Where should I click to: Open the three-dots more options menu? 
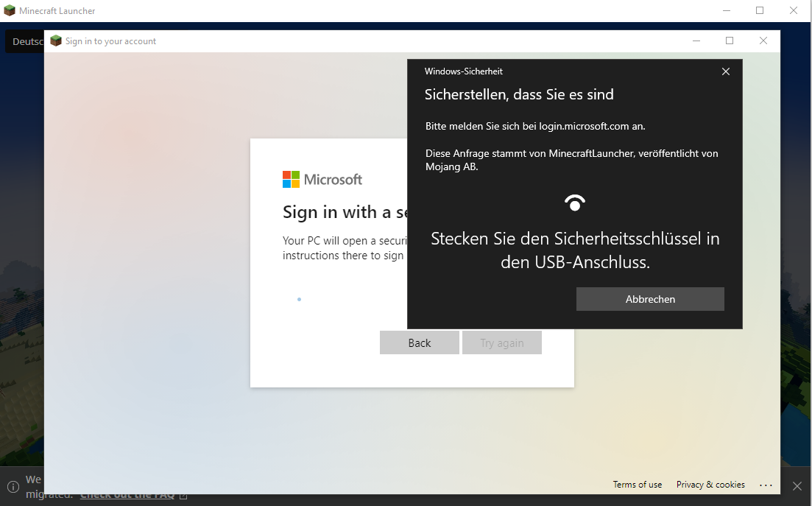(x=766, y=485)
